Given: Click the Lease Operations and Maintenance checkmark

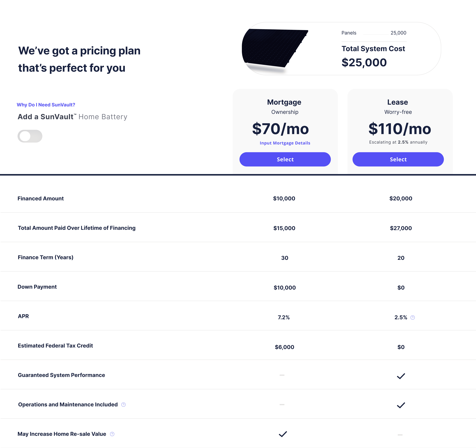Looking at the screenshot, I should click(x=401, y=405).
